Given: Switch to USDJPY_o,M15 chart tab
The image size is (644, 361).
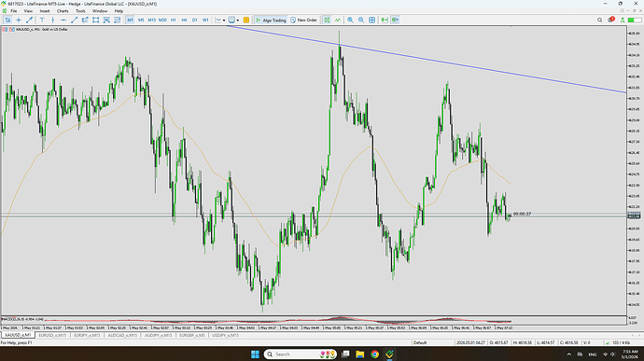Looking at the screenshot, I should tap(226, 335).
